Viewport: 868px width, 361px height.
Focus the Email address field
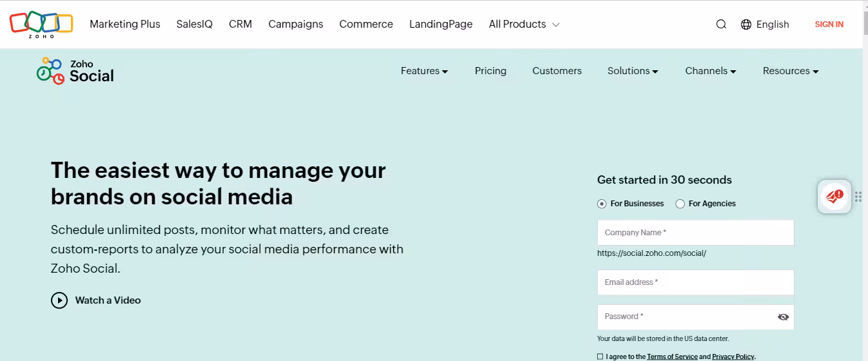coord(696,282)
